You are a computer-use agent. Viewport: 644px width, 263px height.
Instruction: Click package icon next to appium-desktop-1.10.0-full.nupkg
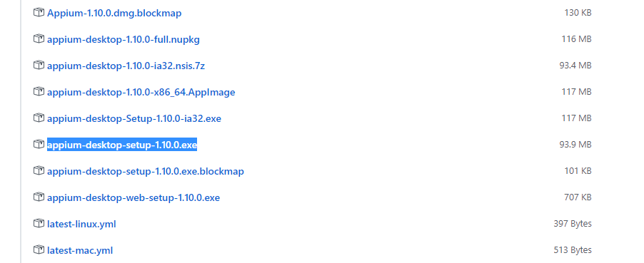pyautogui.click(x=39, y=39)
